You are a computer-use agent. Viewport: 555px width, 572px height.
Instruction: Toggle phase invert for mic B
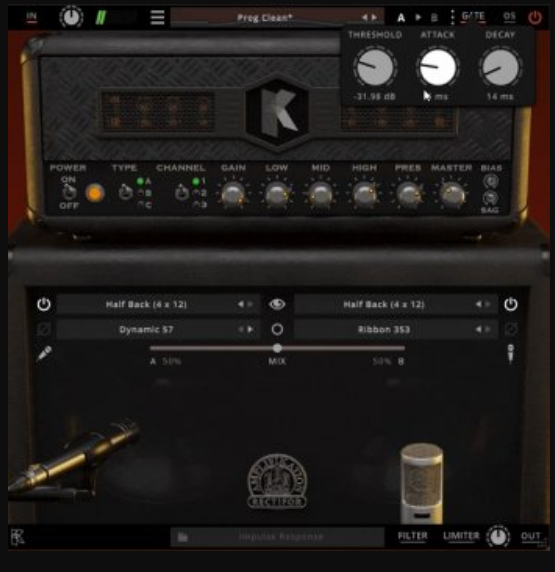[x=510, y=329]
